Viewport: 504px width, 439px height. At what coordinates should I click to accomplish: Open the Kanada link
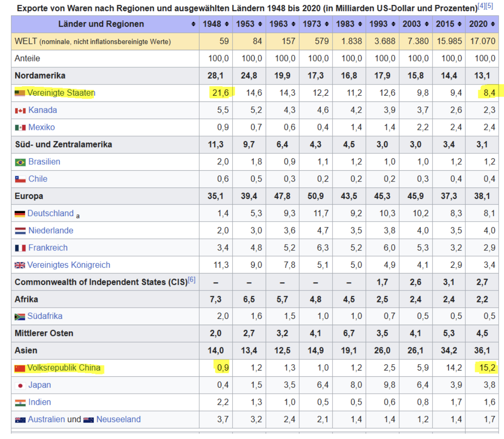[43, 110]
